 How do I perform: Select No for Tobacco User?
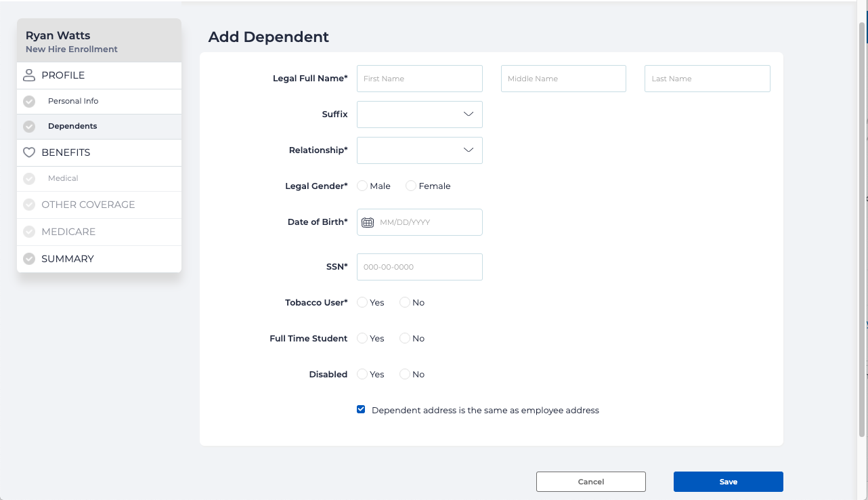click(404, 302)
